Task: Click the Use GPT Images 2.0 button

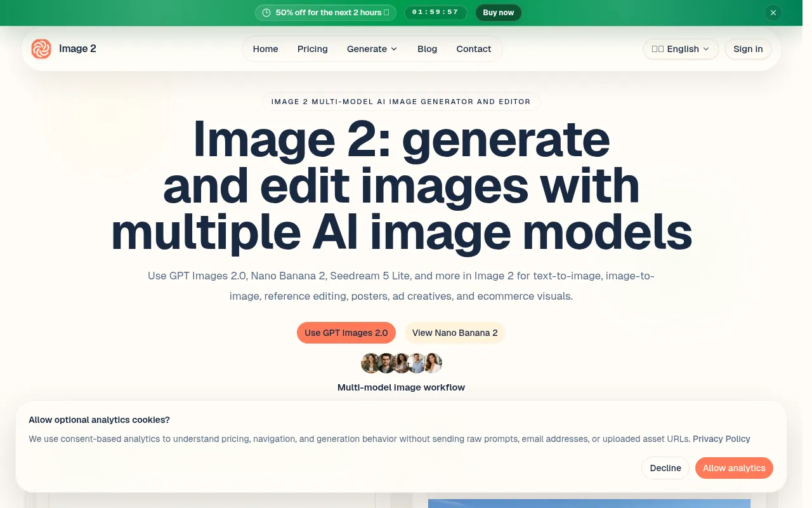Action: click(x=346, y=333)
